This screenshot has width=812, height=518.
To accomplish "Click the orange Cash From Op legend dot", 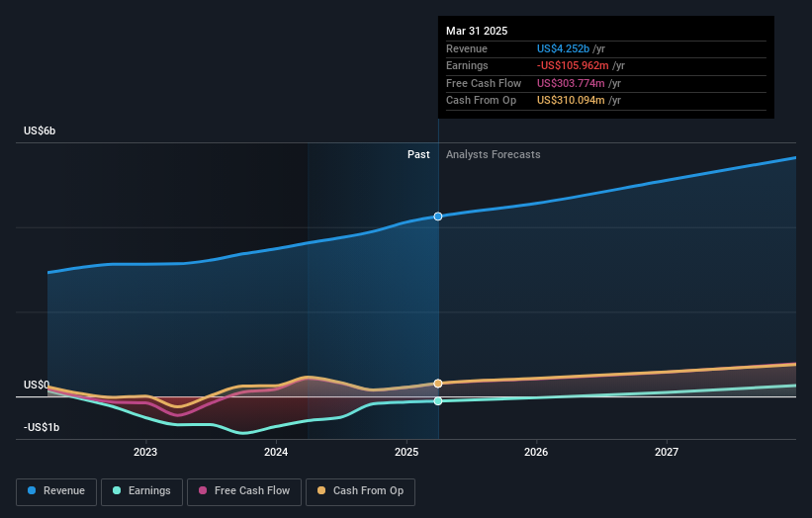I will [321, 490].
